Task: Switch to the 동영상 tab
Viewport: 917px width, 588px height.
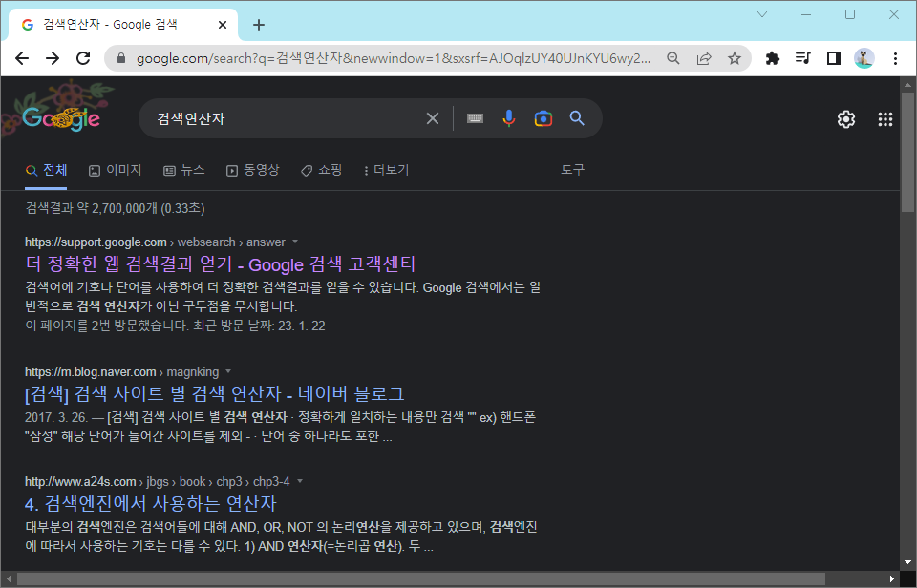Action: pyautogui.click(x=252, y=170)
